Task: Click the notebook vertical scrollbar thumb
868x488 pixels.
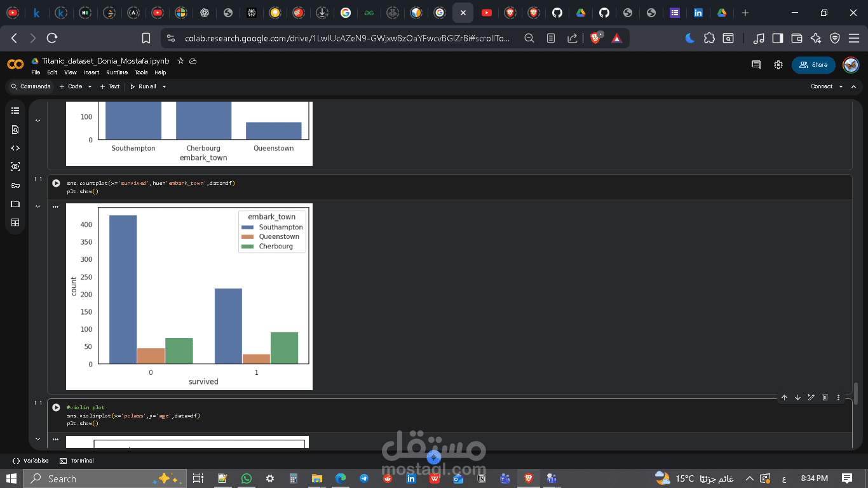Action: coord(855,393)
